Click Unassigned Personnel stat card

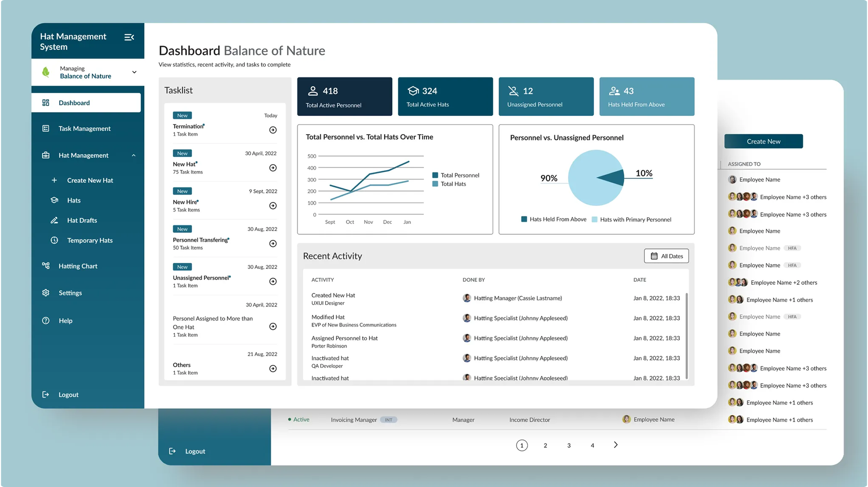(x=546, y=97)
